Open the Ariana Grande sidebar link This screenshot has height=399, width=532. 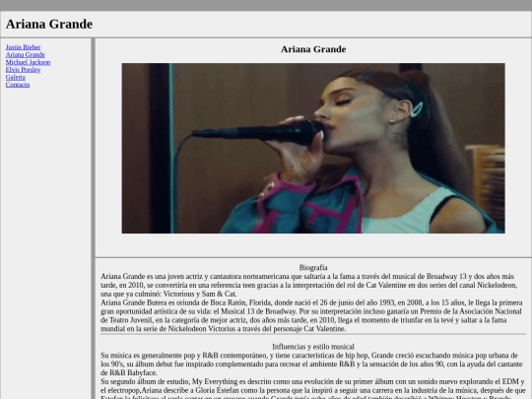tap(26, 54)
